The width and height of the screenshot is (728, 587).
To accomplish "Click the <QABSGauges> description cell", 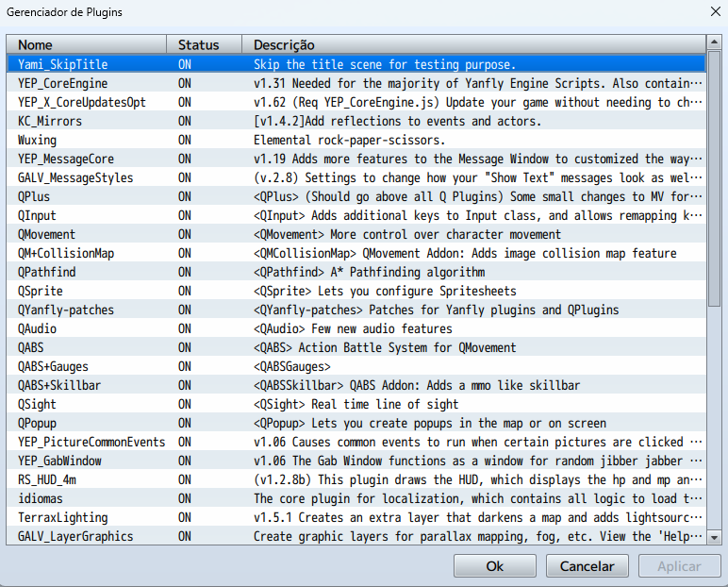I will (x=292, y=367).
